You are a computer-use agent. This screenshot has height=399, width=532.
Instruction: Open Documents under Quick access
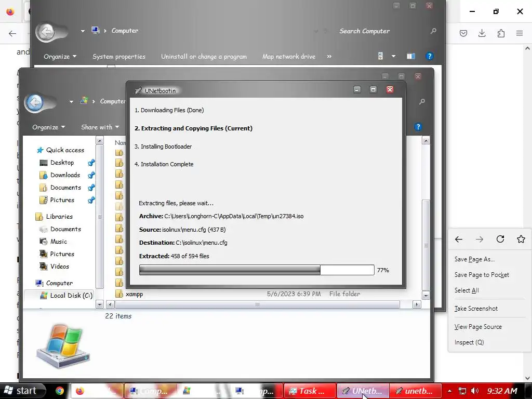point(60,188)
